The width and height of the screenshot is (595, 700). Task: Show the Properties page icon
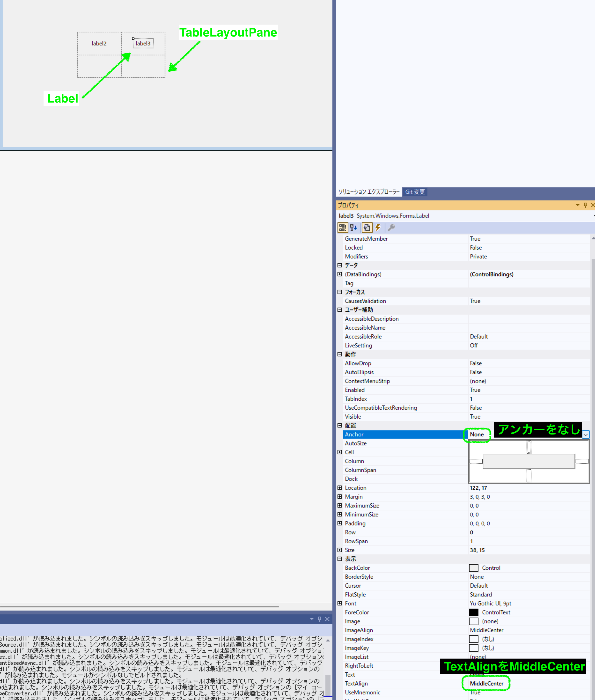[367, 228]
